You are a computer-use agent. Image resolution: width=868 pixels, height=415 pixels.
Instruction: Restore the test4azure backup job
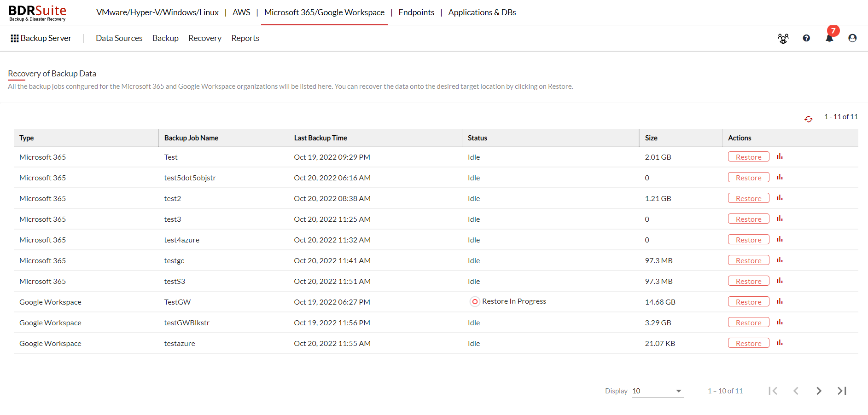tap(748, 240)
